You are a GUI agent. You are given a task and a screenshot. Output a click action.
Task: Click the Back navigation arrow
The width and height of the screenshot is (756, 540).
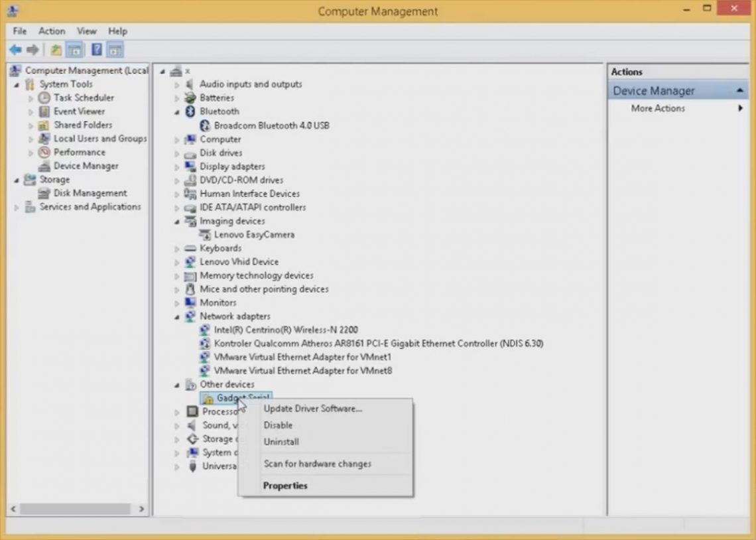pos(15,50)
